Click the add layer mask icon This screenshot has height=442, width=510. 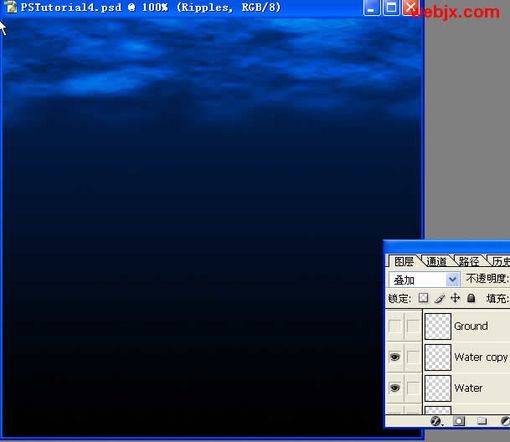click(x=459, y=421)
